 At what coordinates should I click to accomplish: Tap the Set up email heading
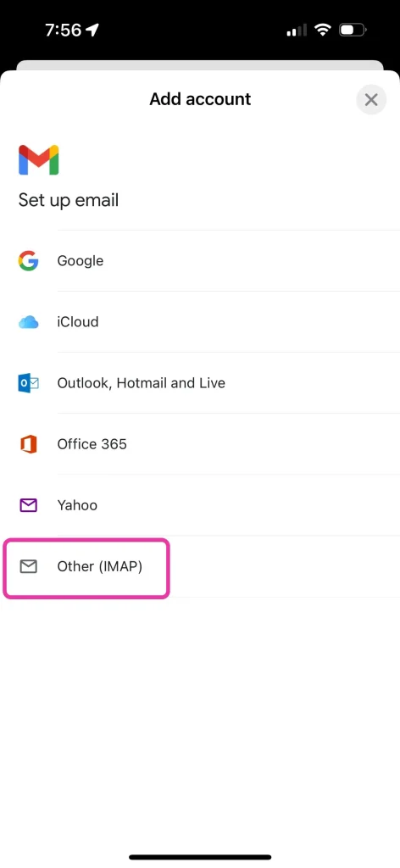[x=69, y=200]
